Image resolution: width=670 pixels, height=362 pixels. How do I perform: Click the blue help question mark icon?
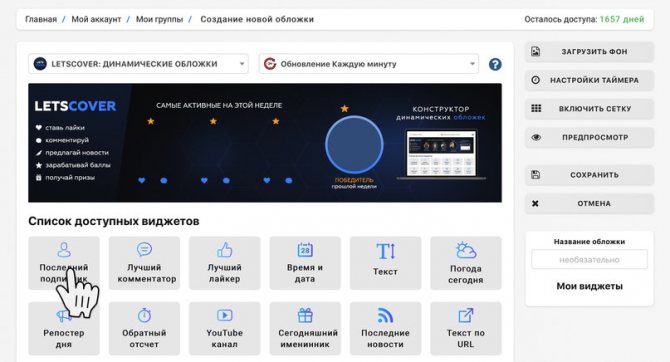pyautogui.click(x=495, y=65)
